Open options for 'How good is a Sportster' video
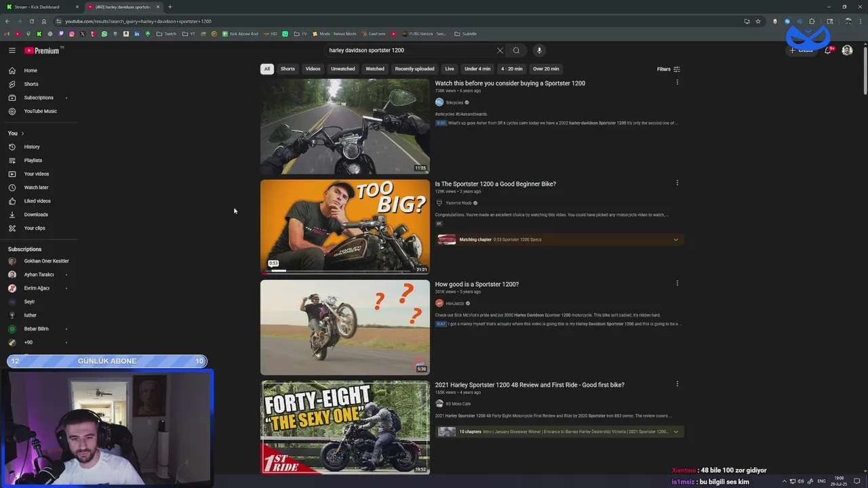Screen dimensions: 868x488 pyautogui.click(x=677, y=283)
